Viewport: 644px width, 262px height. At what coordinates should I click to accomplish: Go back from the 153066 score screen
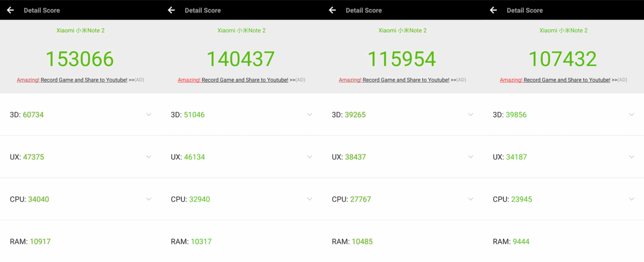(x=10, y=10)
